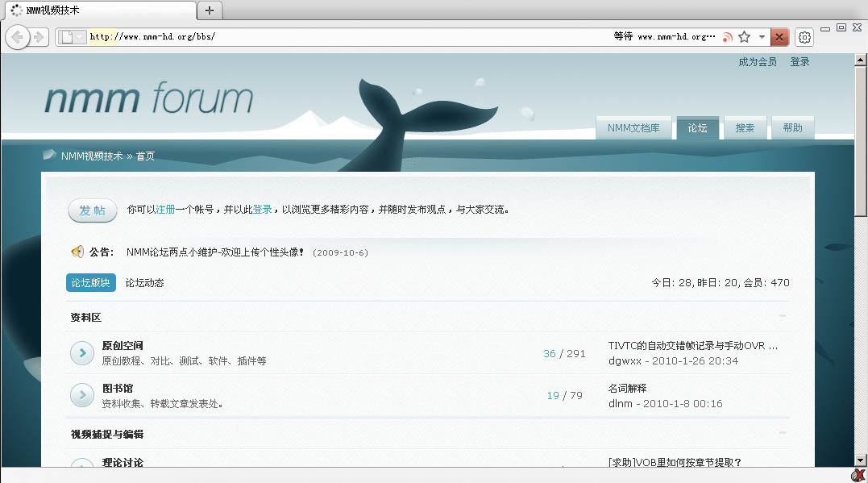This screenshot has height=483, width=868.
Task: Click the 首页 breadcrumb
Action: (146, 156)
